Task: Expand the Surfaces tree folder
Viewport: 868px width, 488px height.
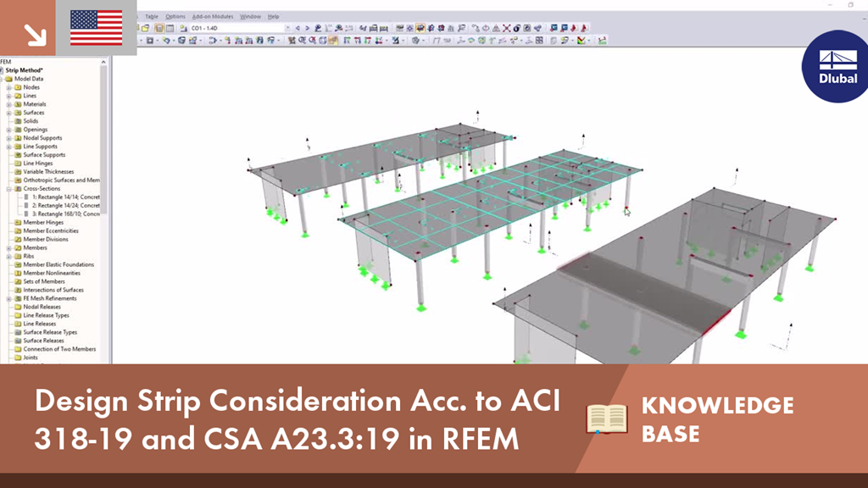Action: point(8,113)
